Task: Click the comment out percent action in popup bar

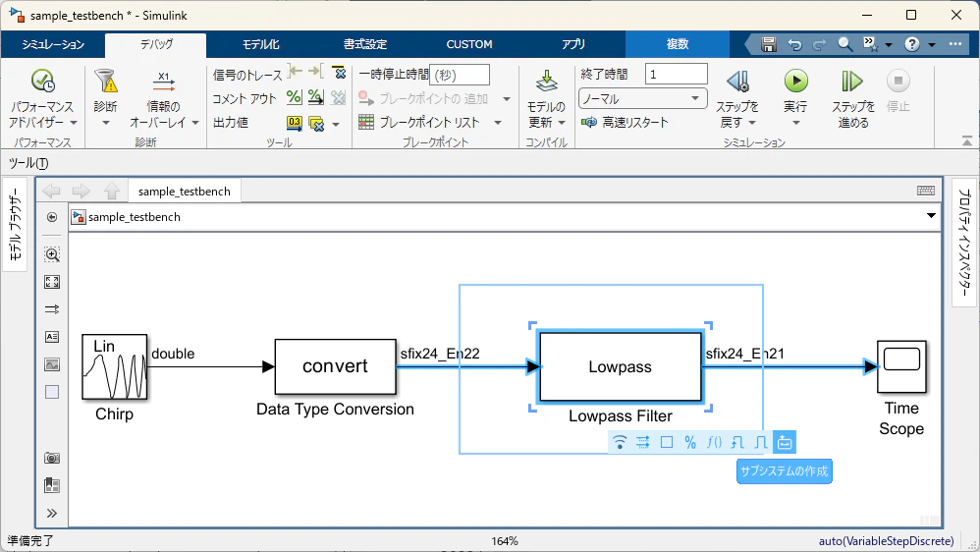Action: click(690, 442)
